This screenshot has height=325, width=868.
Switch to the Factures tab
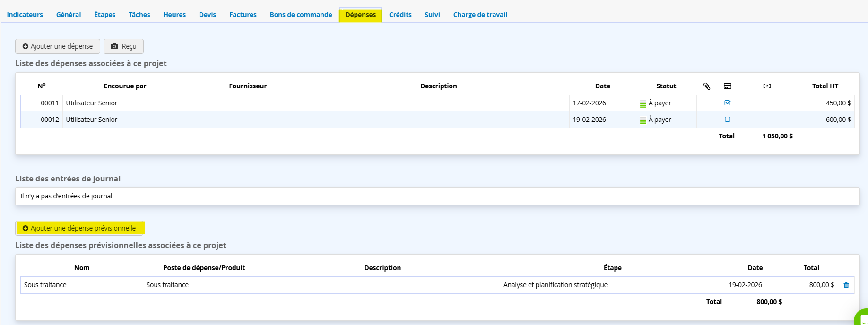243,15
